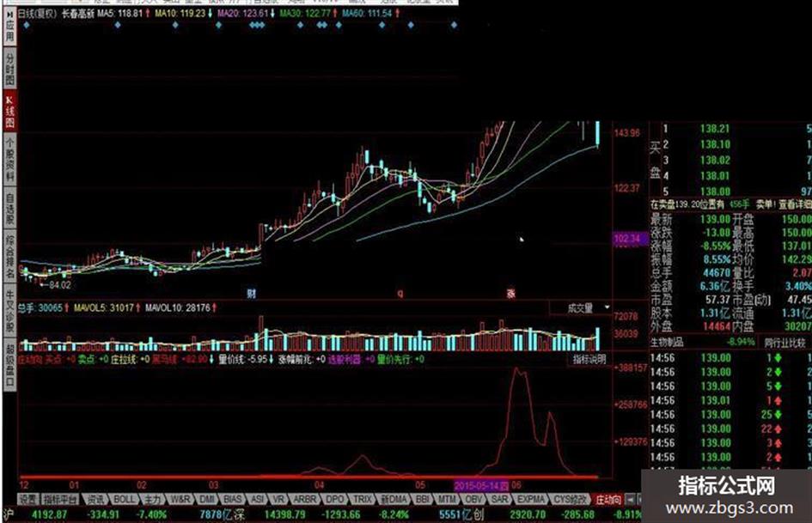
Task: Select the 主力 indicator tab
Action: [153, 499]
